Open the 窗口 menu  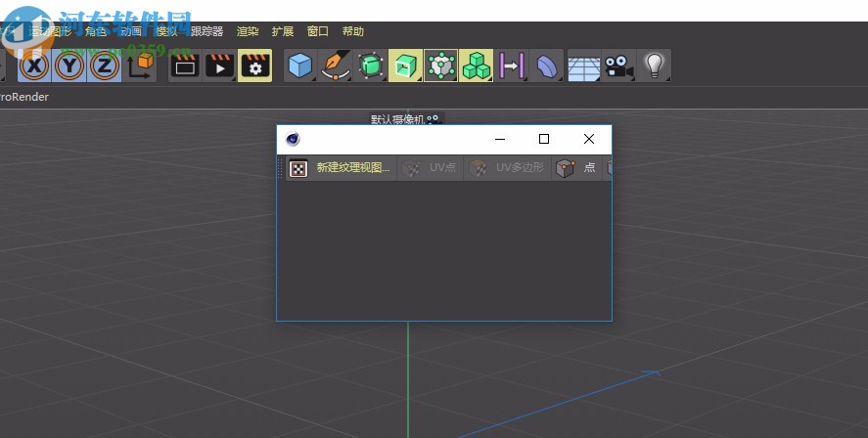[318, 31]
